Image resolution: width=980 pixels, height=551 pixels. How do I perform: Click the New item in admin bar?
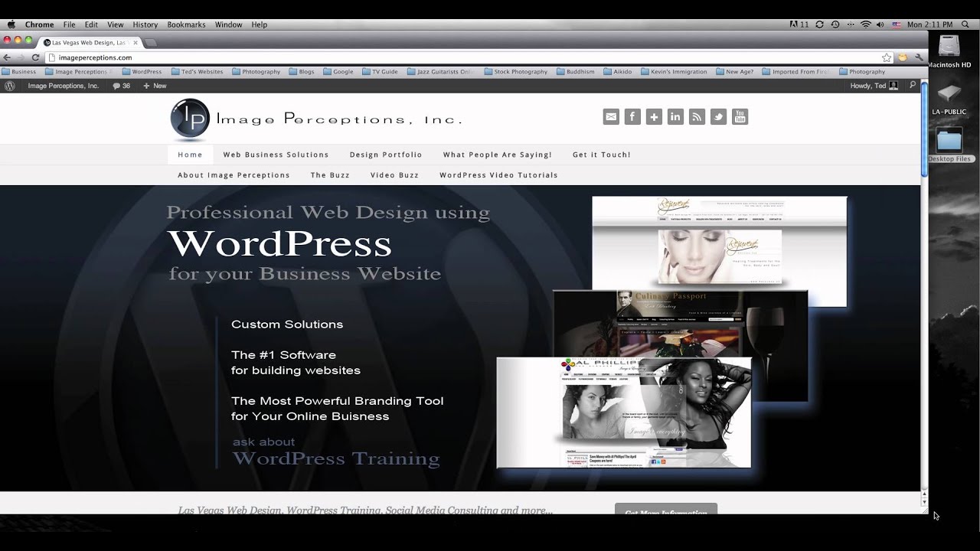(155, 86)
